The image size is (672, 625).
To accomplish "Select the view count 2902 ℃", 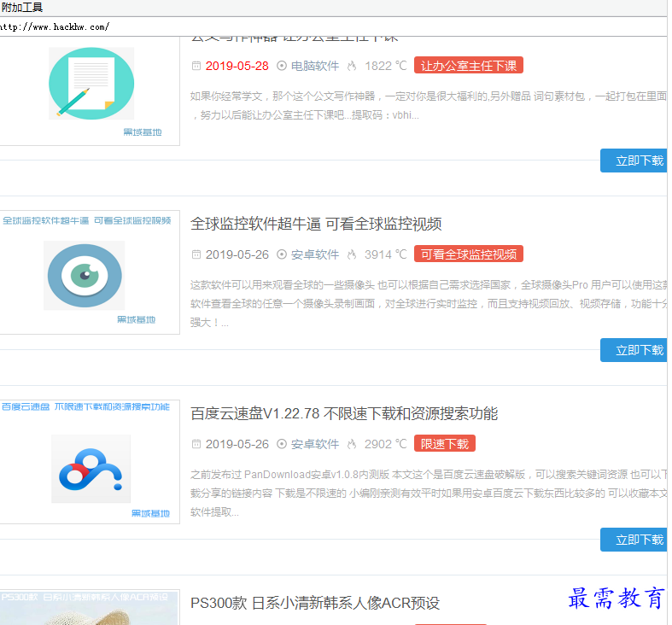I will click(385, 444).
